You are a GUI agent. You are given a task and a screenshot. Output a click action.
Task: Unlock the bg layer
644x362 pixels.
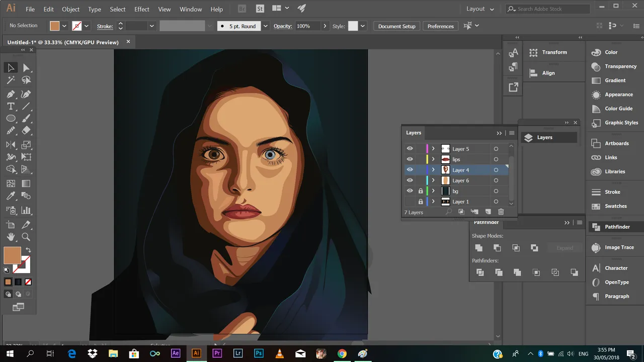click(421, 191)
